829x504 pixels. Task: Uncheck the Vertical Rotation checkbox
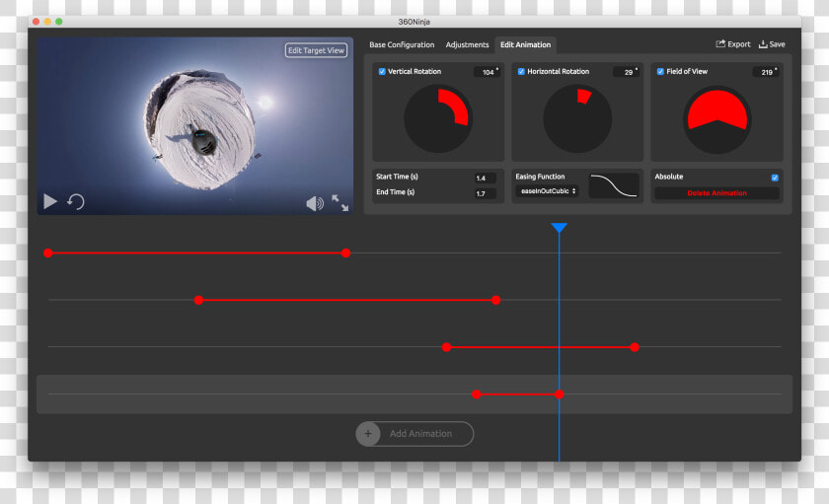(x=382, y=71)
